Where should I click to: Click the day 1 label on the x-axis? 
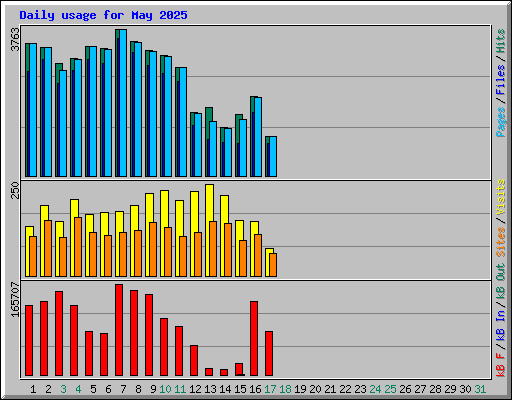[33, 389]
